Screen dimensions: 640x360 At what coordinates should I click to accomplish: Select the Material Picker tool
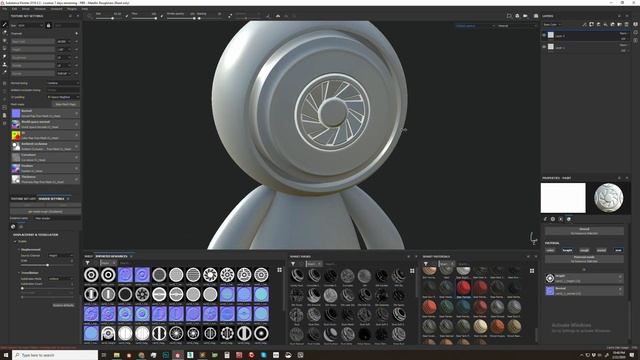coord(4,72)
